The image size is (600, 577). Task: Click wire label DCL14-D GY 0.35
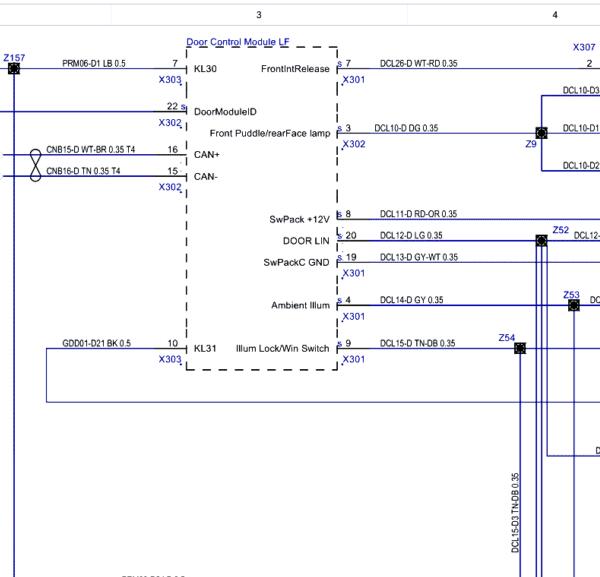coord(411,300)
